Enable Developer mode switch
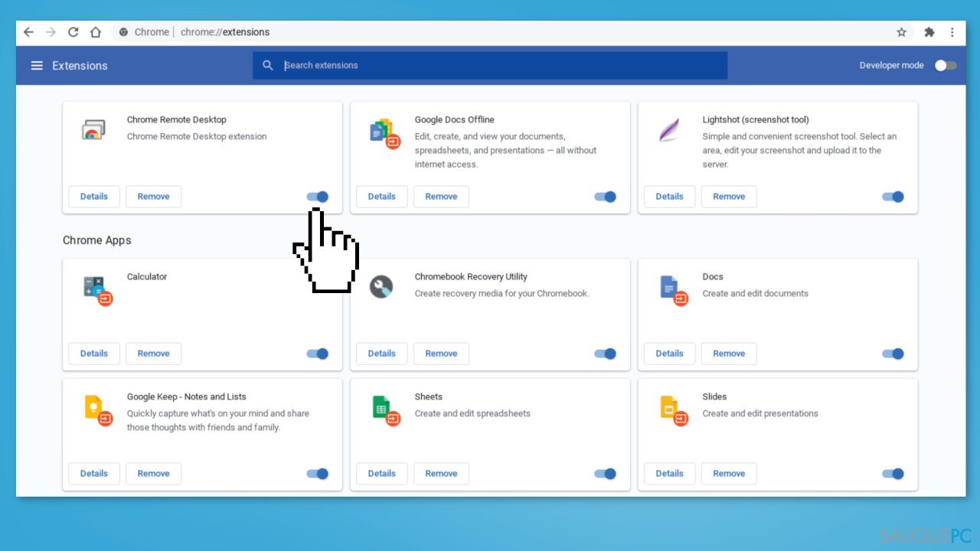This screenshot has width=980, height=551. pyautogui.click(x=946, y=65)
